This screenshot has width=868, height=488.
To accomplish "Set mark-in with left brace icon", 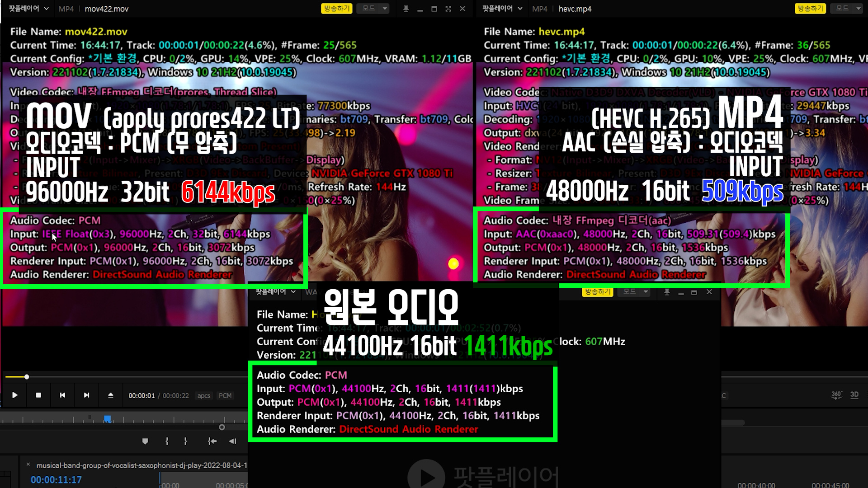I will click(167, 441).
